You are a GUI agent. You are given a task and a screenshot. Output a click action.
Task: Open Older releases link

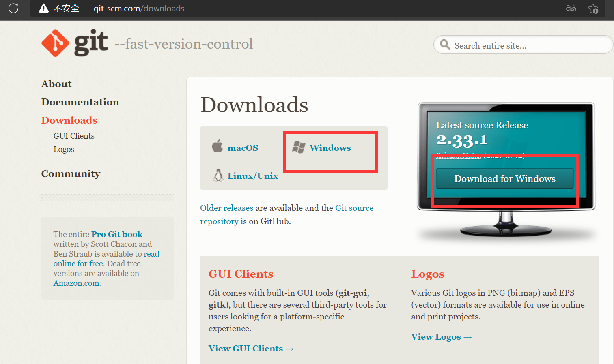click(226, 208)
